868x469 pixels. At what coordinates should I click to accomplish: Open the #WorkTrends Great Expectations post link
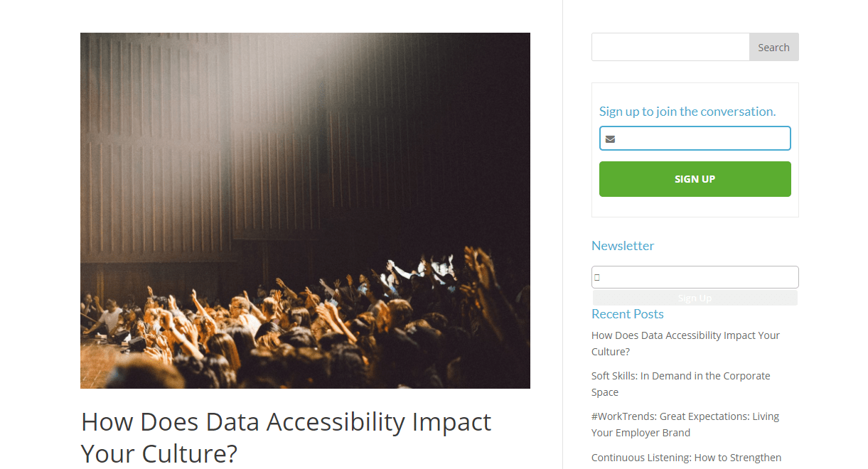685,424
